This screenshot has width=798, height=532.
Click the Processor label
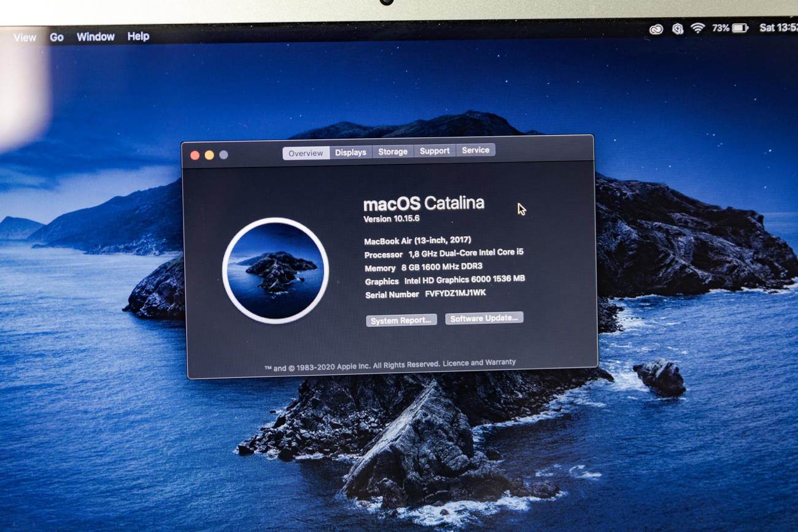click(384, 255)
